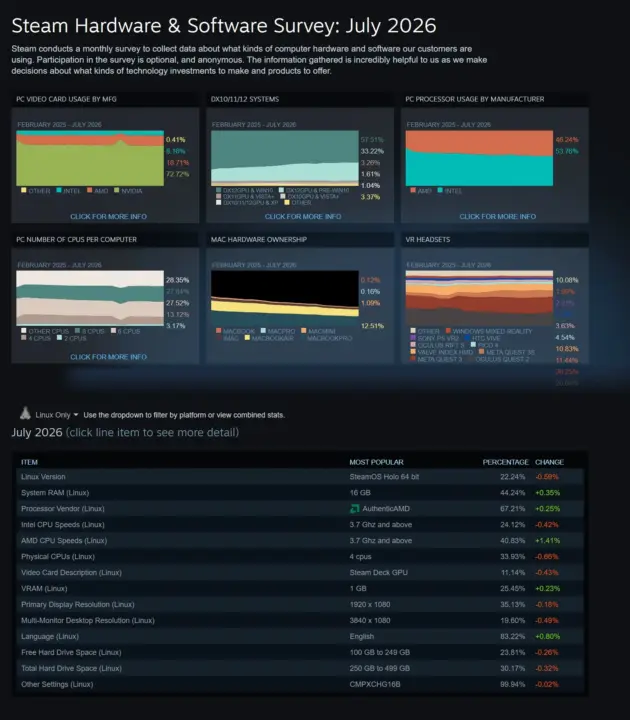
Task: Expand the VRAM (Linux) row
Action: coord(300,588)
